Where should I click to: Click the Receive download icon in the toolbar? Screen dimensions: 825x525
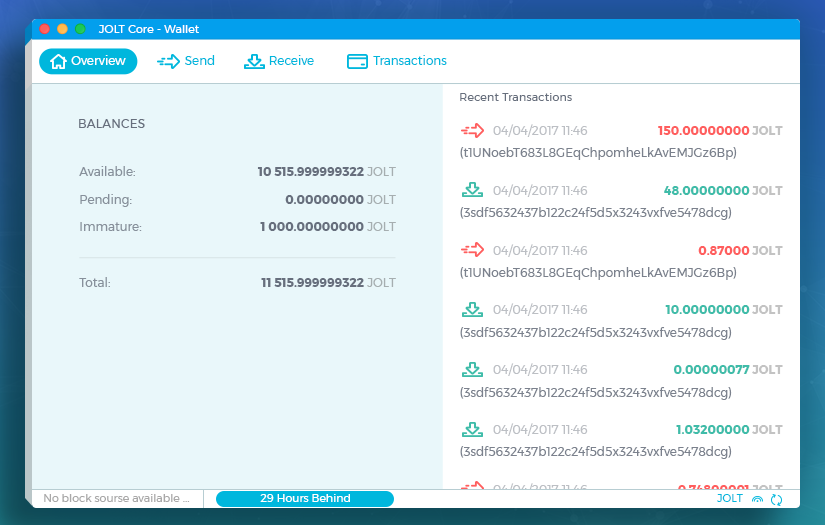(x=254, y=62)
